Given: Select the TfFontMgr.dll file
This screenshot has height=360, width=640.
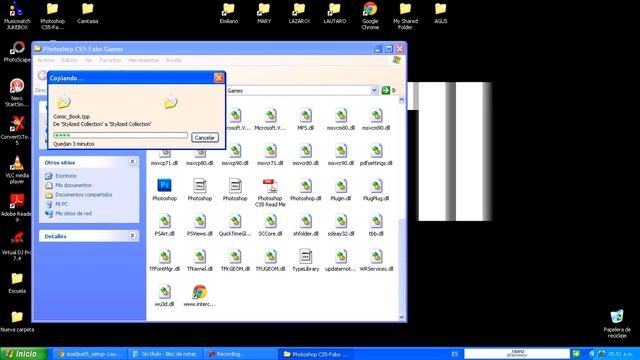Looking at the screenshot, I should pyautogui.click(x=164, y=260).
